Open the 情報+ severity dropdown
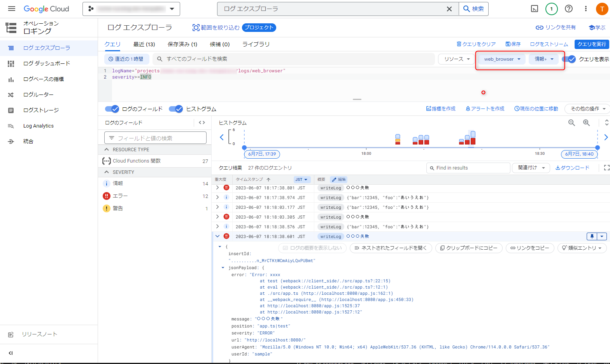 (x=543, y=59)
